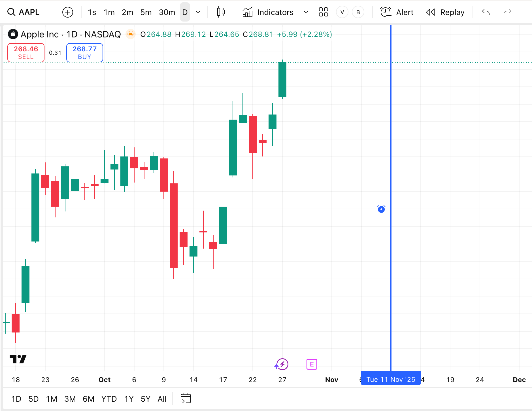Open the AAPL symbol search
Viewport: 532px width, 411px height.
point(24,12)
